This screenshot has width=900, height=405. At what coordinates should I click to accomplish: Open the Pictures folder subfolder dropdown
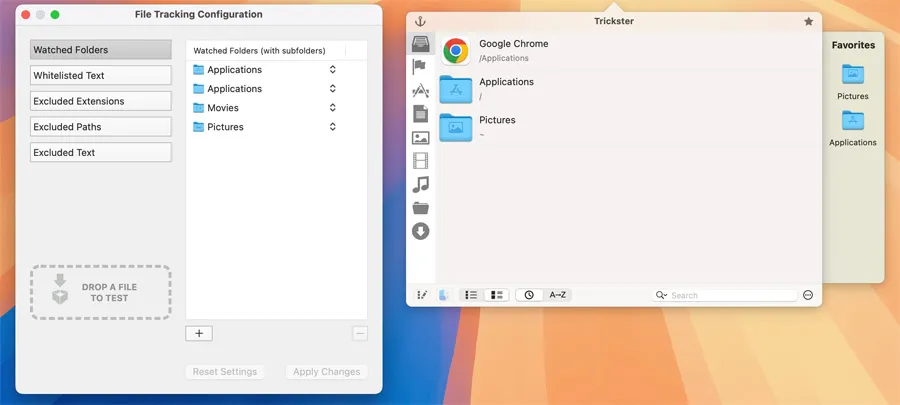click(332, 127)
